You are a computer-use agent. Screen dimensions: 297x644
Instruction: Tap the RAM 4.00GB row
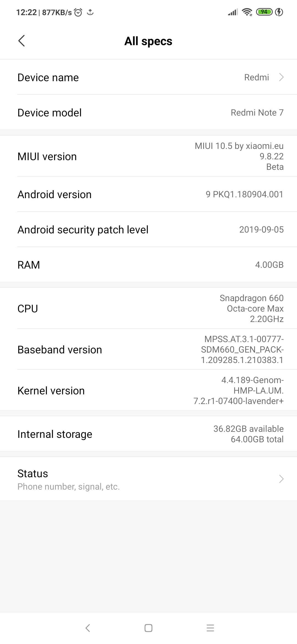(148, 265)
